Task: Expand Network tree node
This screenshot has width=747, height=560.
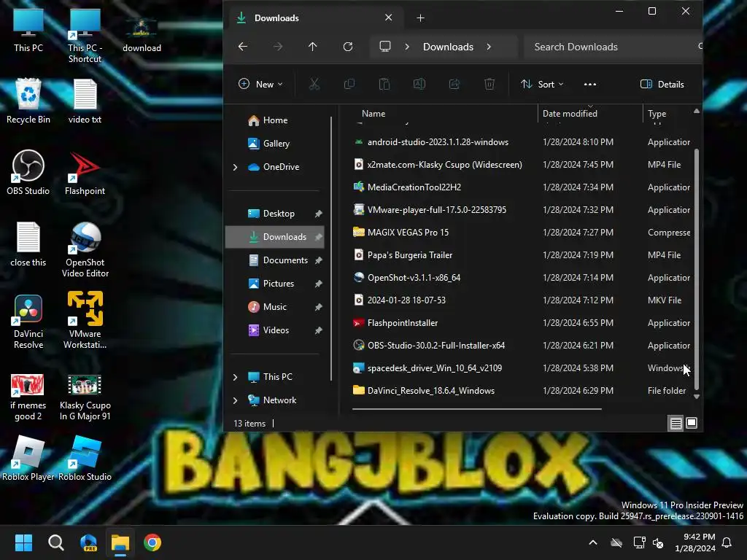Action: [236, 400]
